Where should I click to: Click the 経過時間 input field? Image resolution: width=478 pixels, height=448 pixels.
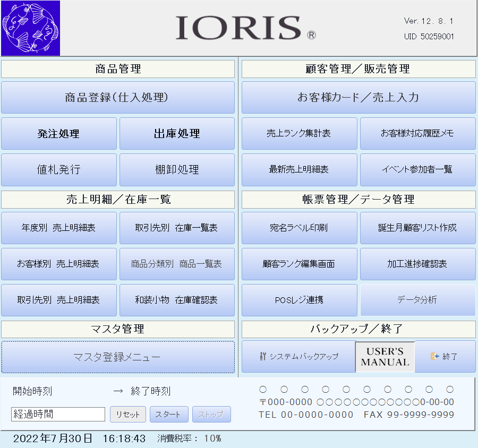58,414
